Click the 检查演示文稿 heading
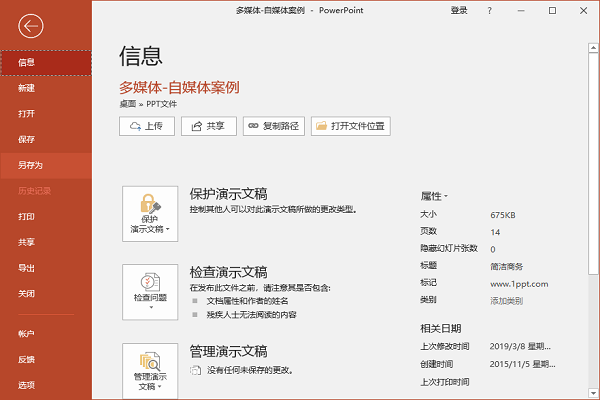The height and width of the screenshot is (400, 600). click(x=228, y=273)
